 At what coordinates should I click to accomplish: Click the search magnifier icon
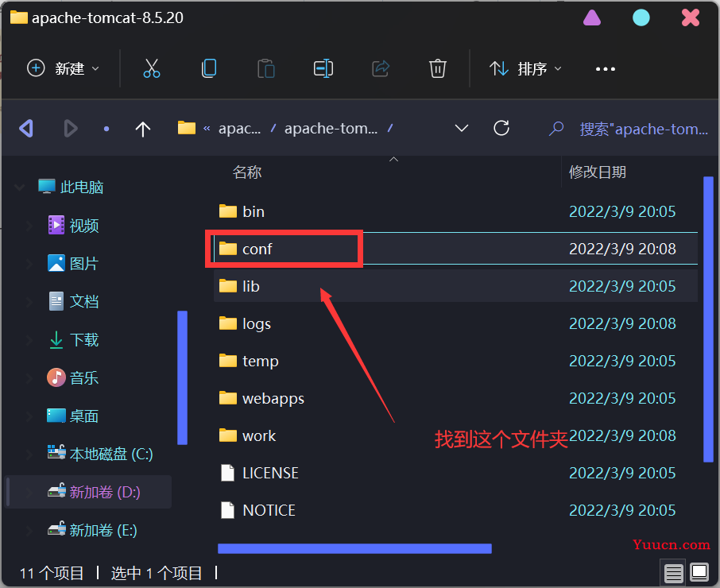coord(556,129)
